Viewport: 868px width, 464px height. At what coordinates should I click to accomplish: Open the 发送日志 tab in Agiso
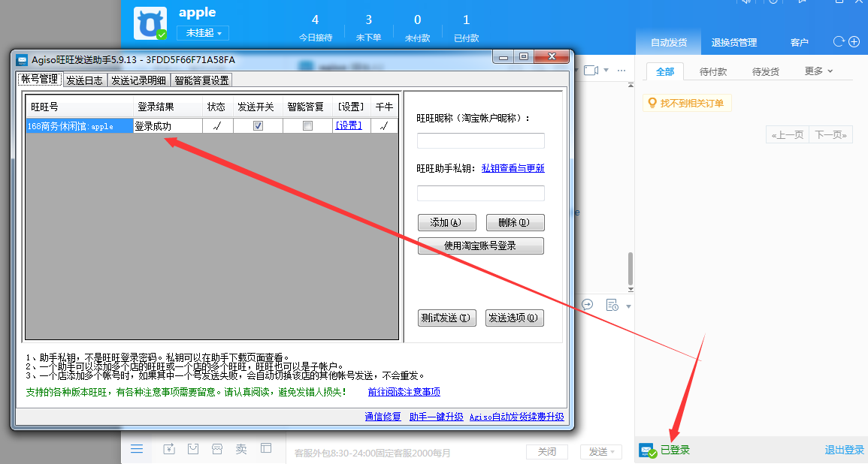[x=85, y=80]
